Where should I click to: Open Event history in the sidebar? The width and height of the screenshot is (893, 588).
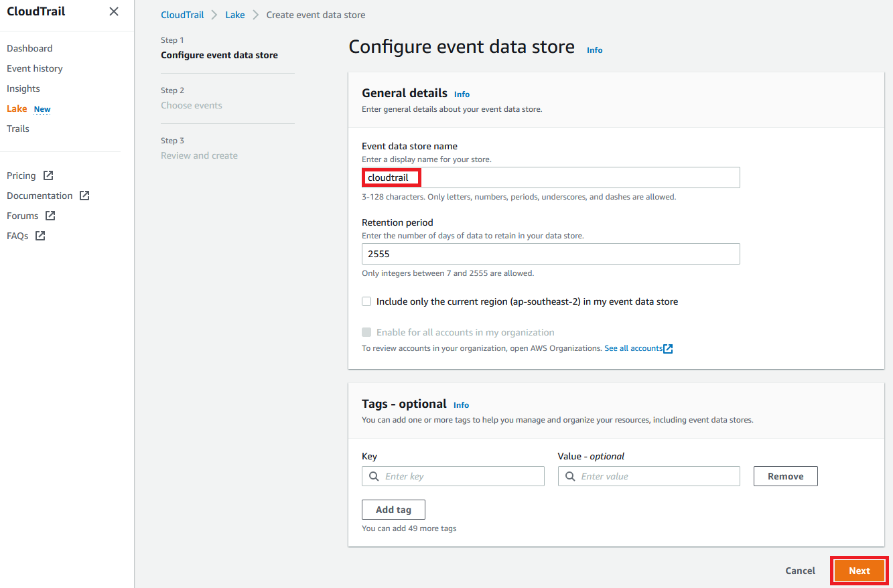35,68
